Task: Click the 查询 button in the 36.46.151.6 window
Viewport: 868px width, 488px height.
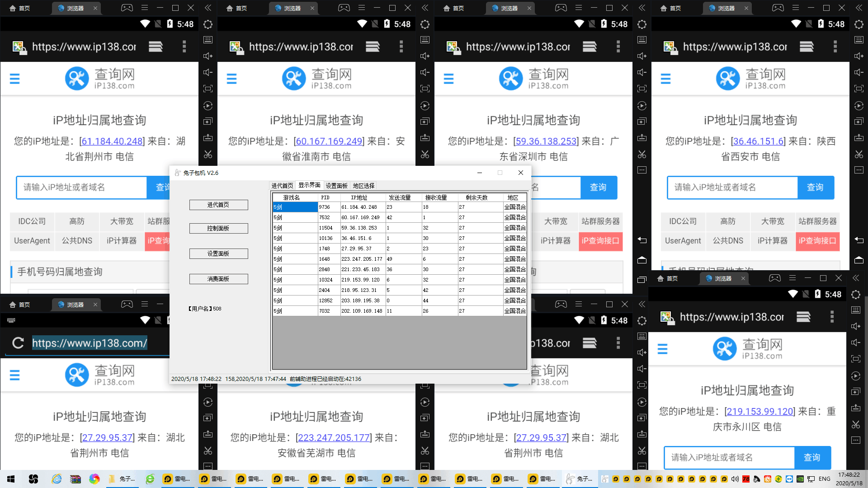Action: (x=816, y=187)
